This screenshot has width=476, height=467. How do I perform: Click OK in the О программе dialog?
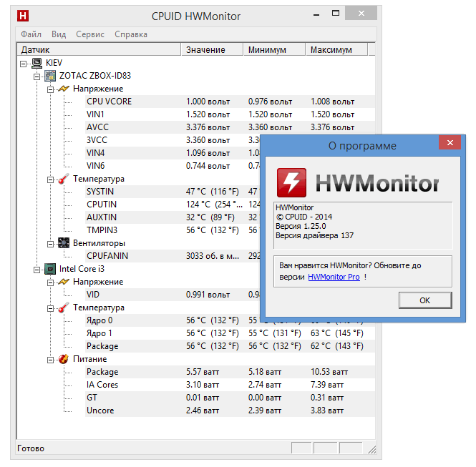425,300
